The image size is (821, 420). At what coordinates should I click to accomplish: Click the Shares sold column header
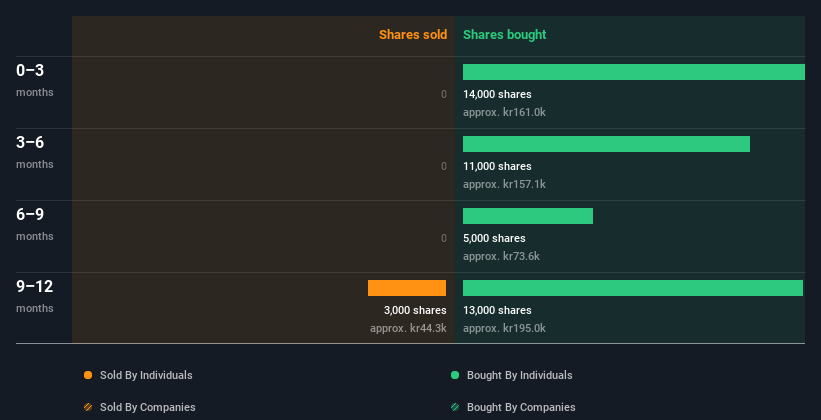[x=413, y=35]
